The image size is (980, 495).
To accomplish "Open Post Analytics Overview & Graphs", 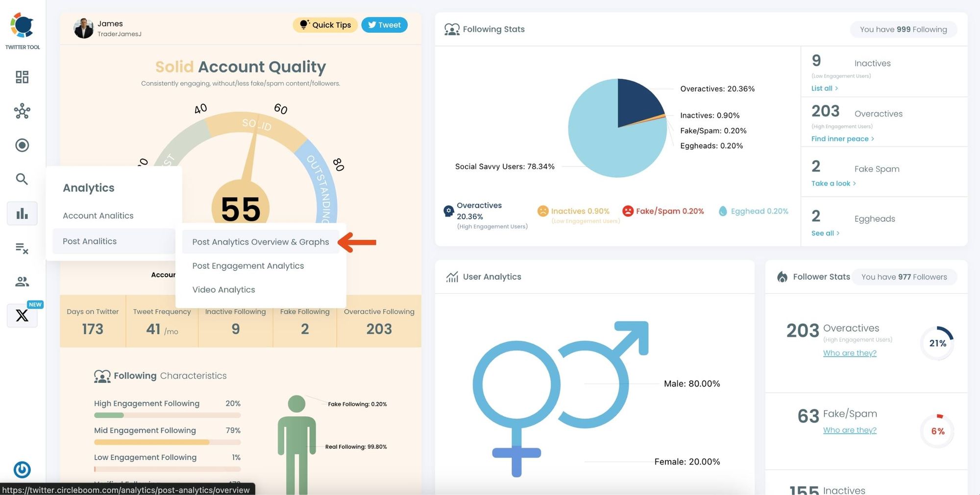I will tap(261, 241).
